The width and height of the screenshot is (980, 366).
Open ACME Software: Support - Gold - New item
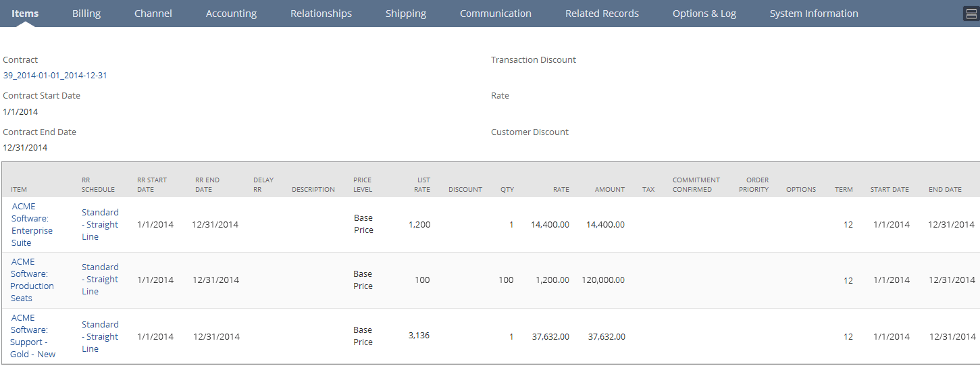pos(33,336)
